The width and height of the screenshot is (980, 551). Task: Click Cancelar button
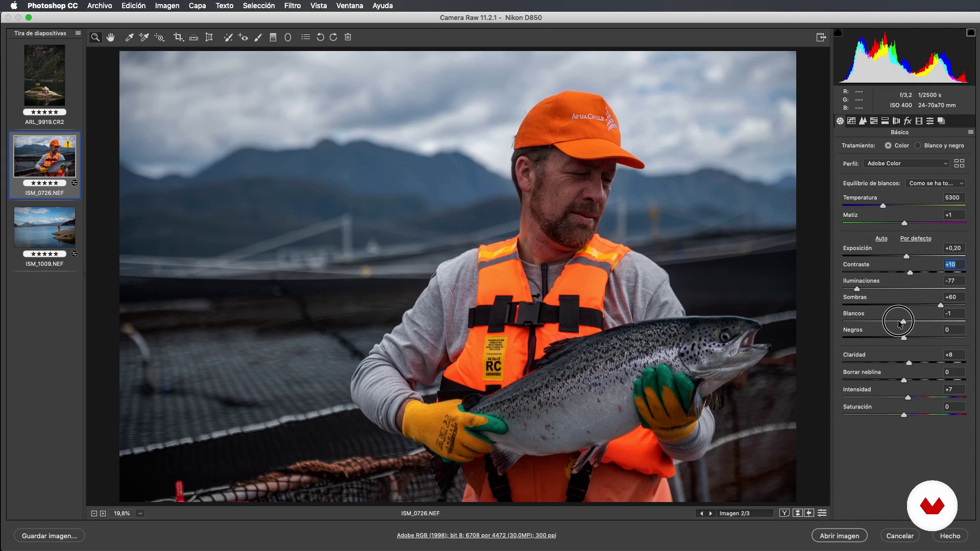click(x=899, y=536)
